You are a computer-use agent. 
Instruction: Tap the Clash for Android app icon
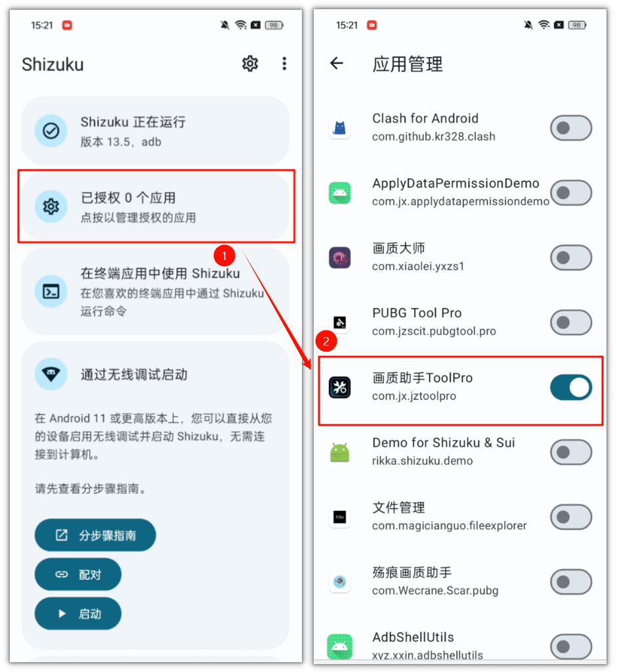[x=339, y=127]
